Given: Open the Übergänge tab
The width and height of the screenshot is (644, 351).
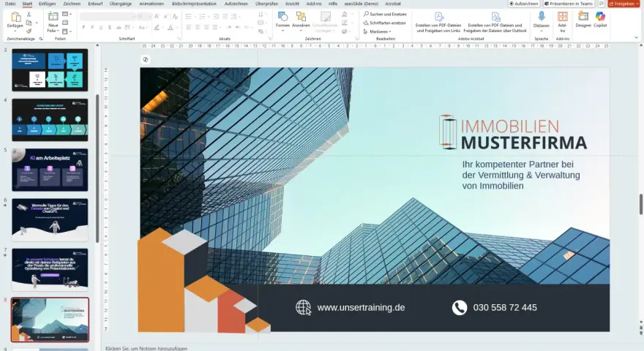Looking at the screenshot, I should (x=121, y=4).
